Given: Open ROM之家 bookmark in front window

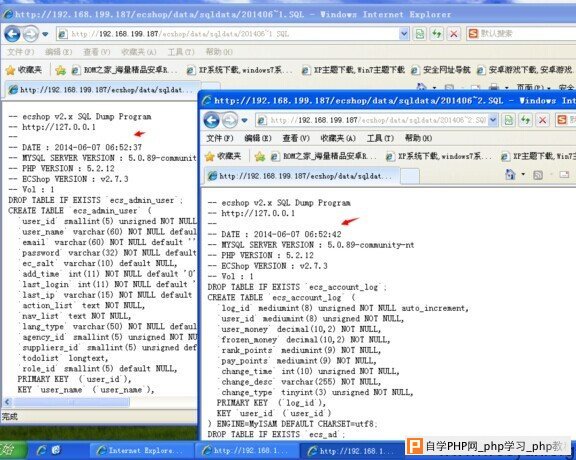Looking at the screenshot, I should tap(324, 157).
